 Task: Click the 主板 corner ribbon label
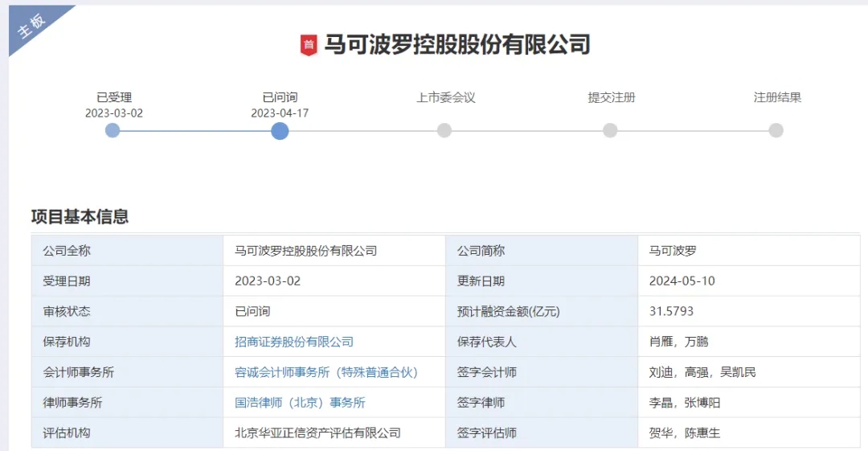click(31, 26)
